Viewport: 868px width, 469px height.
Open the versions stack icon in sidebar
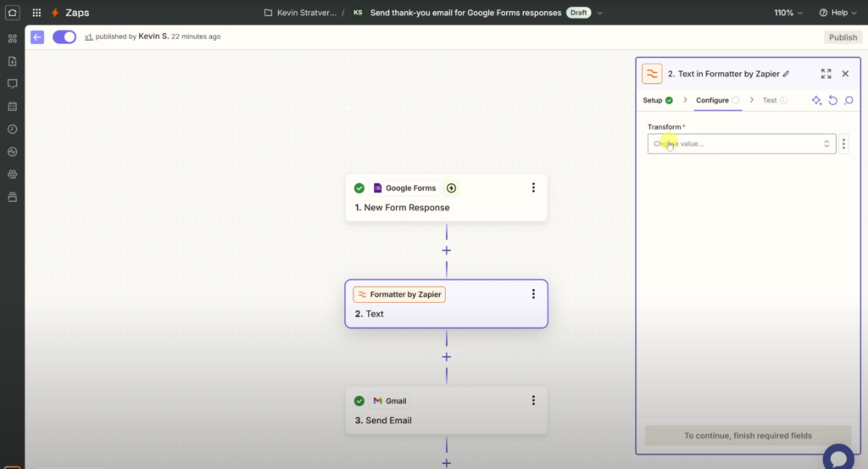(12, 197)
